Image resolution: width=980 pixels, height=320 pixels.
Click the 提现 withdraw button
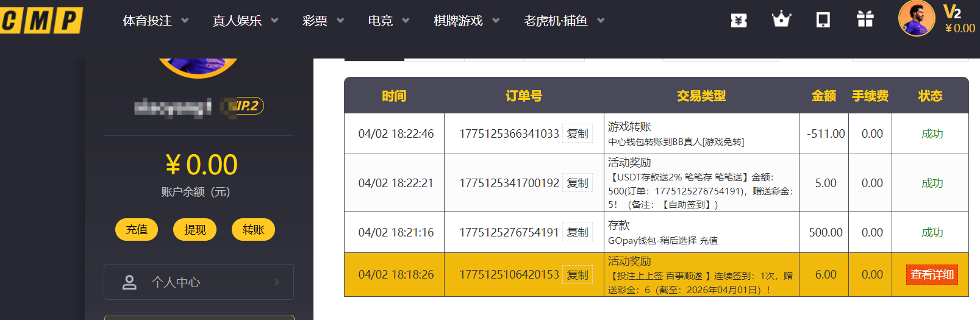tap(195, 230)
